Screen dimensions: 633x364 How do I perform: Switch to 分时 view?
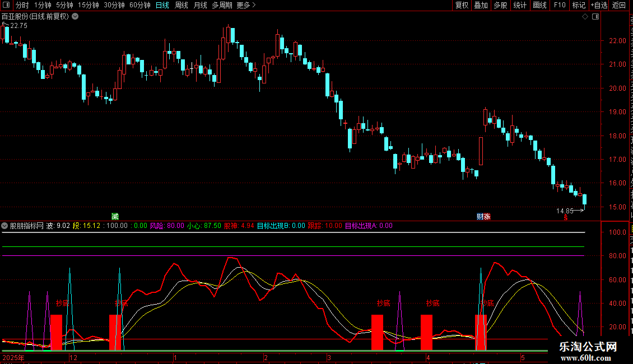[x=22, y=5]
